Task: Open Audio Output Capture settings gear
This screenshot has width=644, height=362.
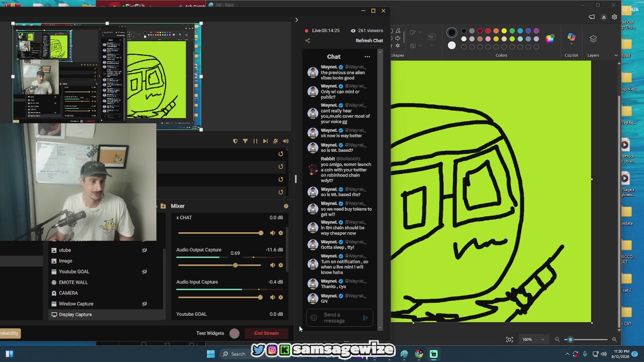Action: [281, 265]
